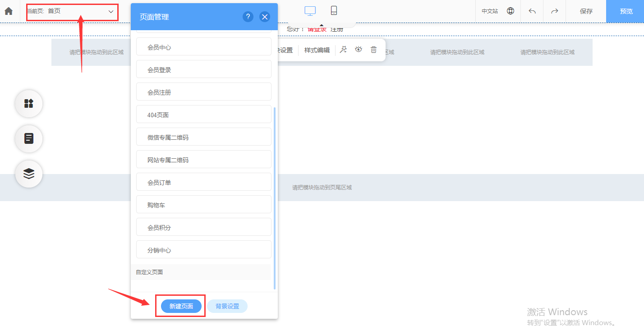Undo the last action

click(x=532, y=11)
